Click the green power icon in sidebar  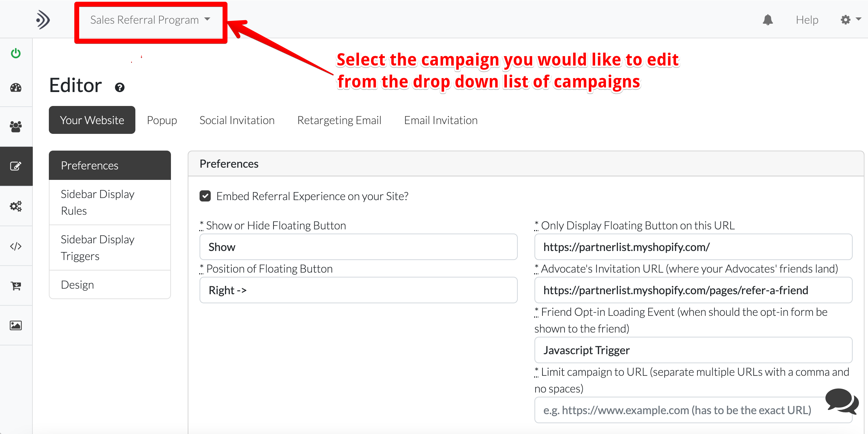pyautogui.click(x=16, y=53)
